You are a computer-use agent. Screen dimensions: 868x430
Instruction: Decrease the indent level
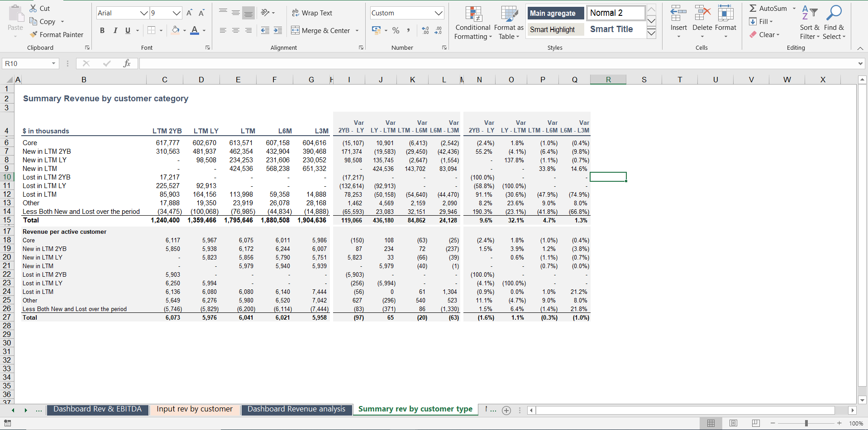[265, 30]
